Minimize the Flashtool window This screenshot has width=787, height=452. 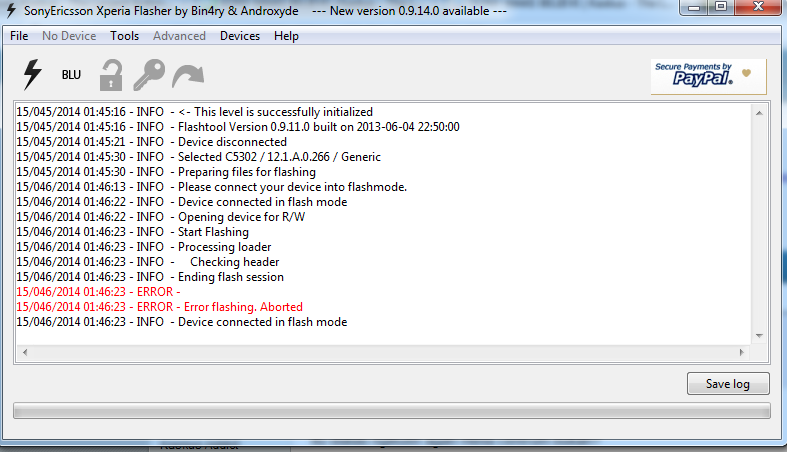[x=694, y=8]
